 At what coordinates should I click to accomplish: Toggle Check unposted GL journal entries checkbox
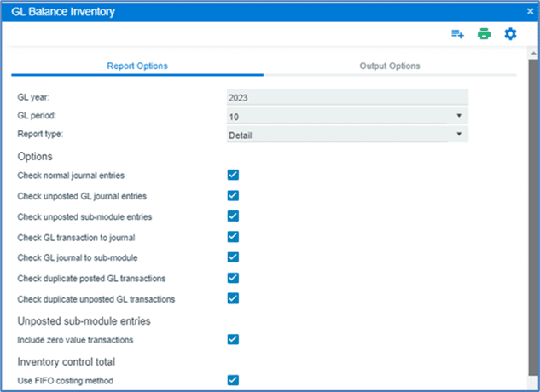click(233, 196)
